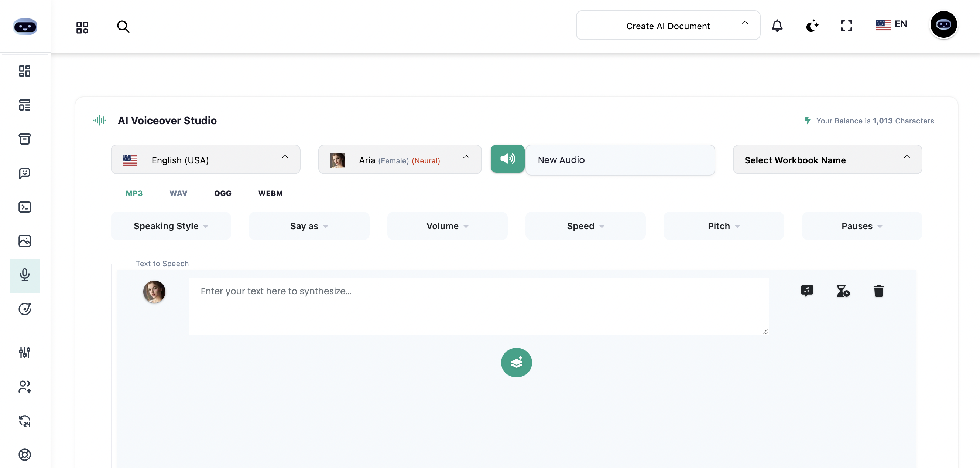This screenshot has height=468, width=980.
Task: Click the trash icon to clear text
Action: click(x=879, y=291)
